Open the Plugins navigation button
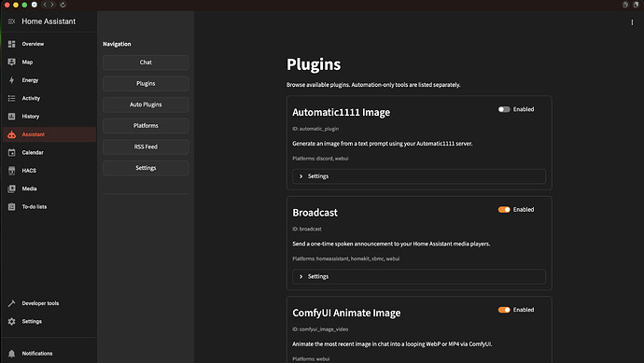The width and height of the screenshot is (644, 363). pos(146,83)
